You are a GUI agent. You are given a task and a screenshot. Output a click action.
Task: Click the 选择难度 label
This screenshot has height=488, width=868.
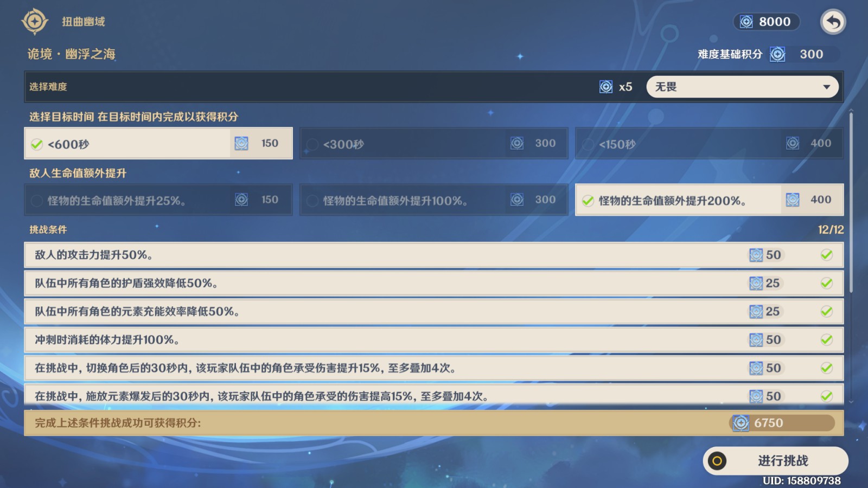(48, 87)
